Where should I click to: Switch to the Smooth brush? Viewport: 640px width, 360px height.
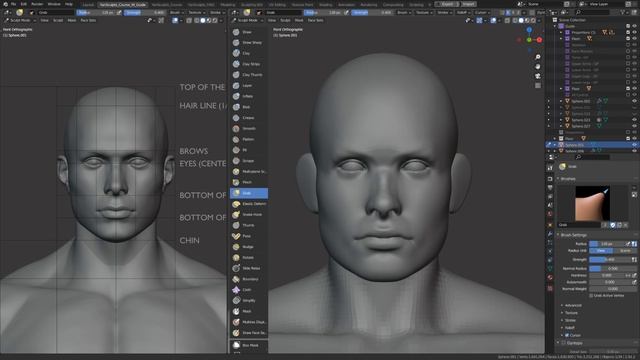[x=249, y=129]
